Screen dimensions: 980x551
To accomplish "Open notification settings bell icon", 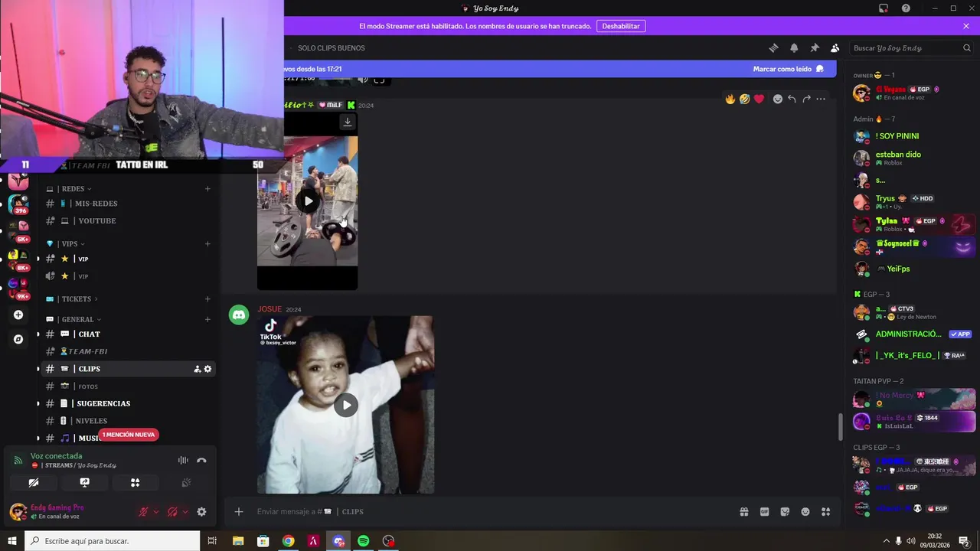I will tap(794, 47).
